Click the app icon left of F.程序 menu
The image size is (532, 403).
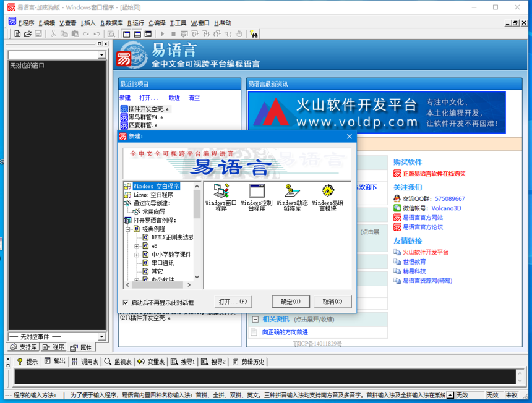[x=12, y=22]
